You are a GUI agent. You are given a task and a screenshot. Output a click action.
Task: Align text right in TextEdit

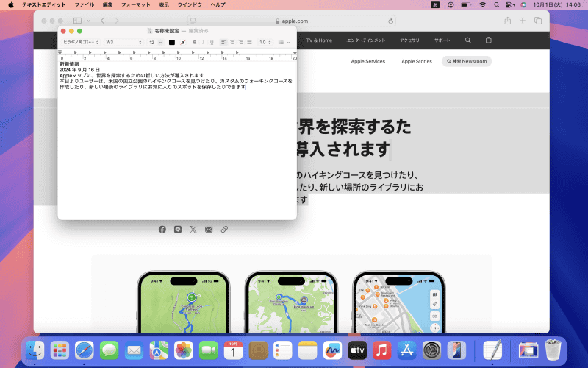241,43
